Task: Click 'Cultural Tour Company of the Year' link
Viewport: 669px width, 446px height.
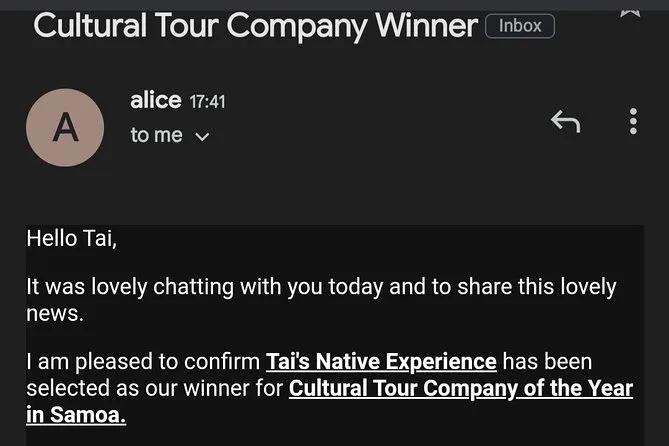Action: click(461, 388)
